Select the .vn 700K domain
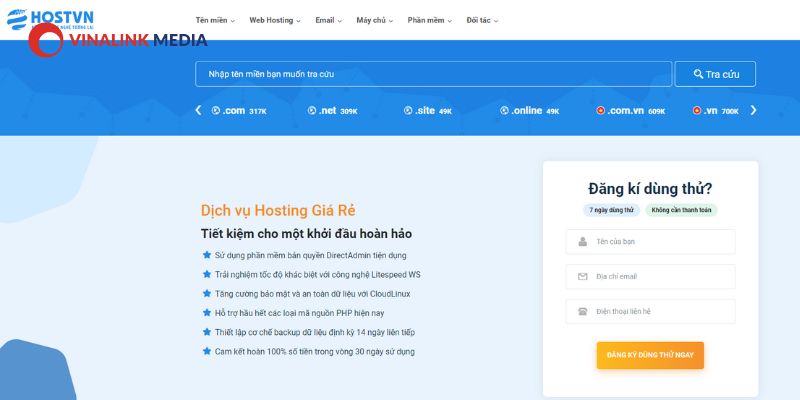The width and height of the screenshot is (800, 400). tap(715, 110)
